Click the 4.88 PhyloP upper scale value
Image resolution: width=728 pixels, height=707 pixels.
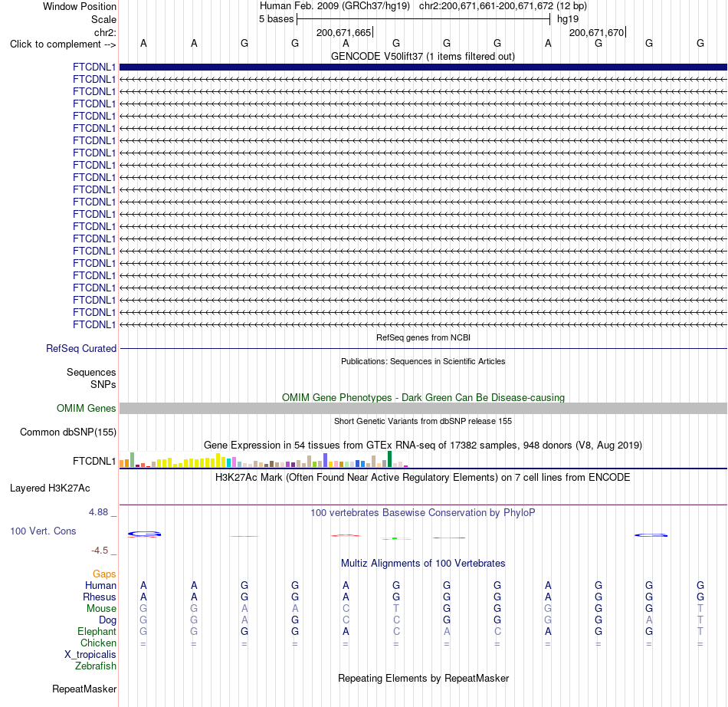click(x=98, y=512)
